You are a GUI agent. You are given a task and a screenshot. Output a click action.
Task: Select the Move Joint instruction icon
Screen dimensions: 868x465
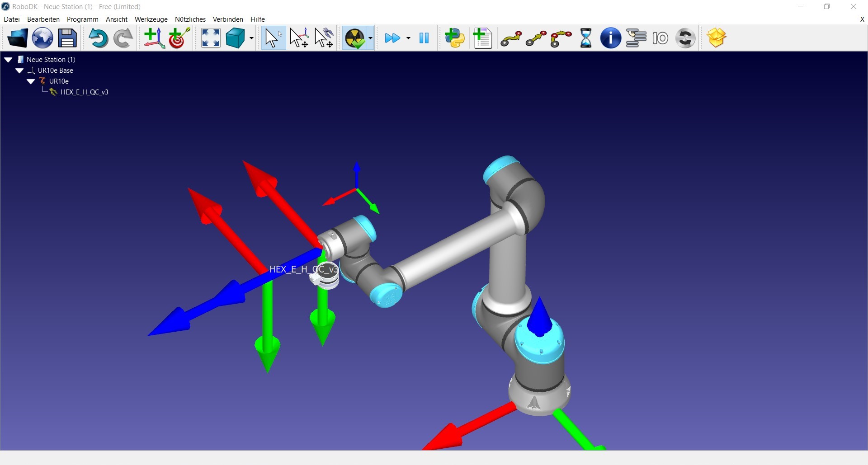tap(511, 38)
